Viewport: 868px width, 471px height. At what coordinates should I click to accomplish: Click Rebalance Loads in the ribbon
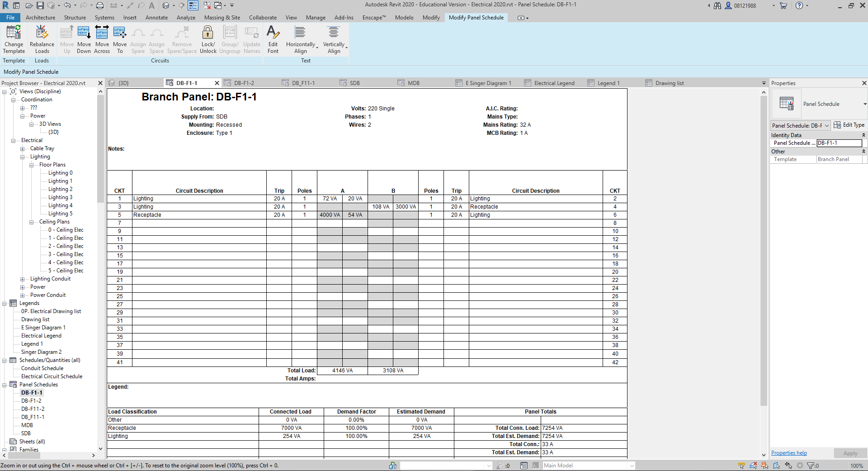(x=42, y=33)
